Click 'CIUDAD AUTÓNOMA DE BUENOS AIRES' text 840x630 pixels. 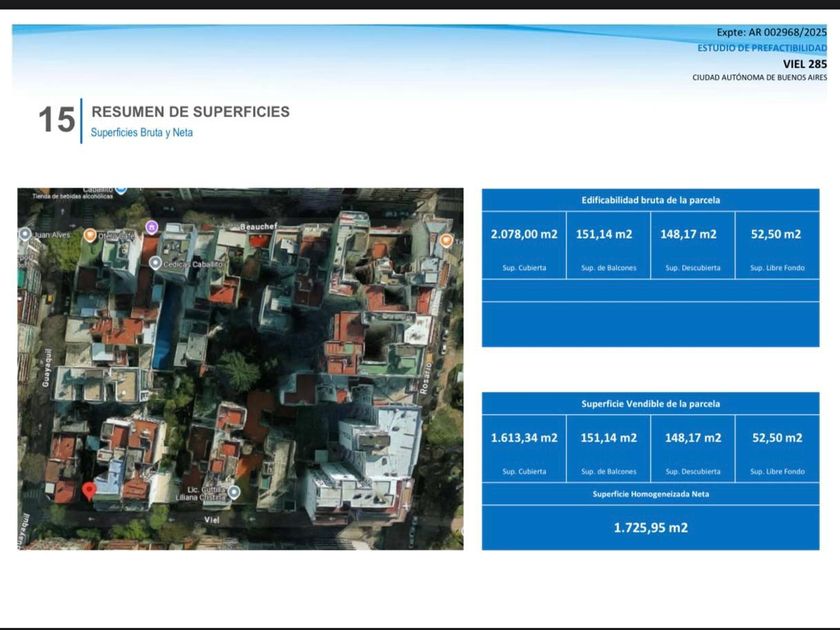759,77
